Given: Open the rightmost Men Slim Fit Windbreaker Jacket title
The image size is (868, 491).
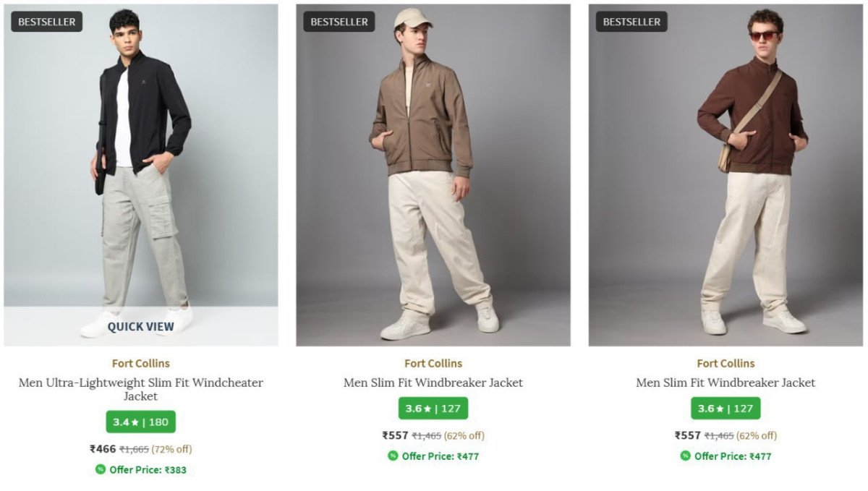Looking at the screenshot, I should (726, 383).
